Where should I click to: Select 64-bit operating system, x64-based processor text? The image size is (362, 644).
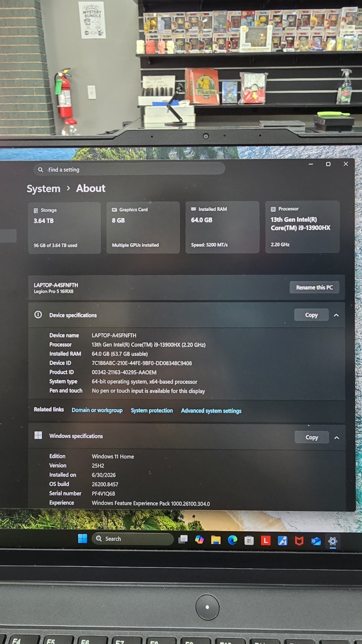click(144, 382)
